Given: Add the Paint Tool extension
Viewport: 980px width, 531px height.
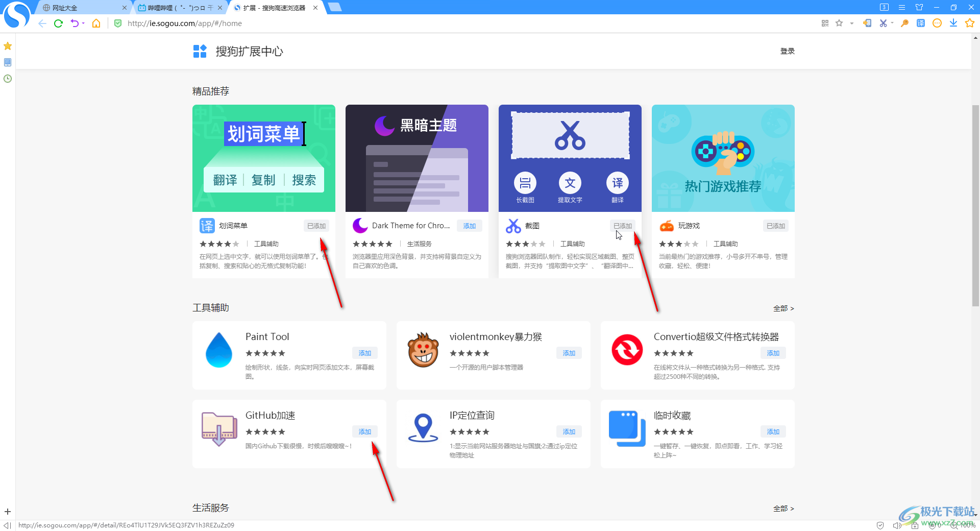Looking at the screenshot, I should tap(365, 353).
